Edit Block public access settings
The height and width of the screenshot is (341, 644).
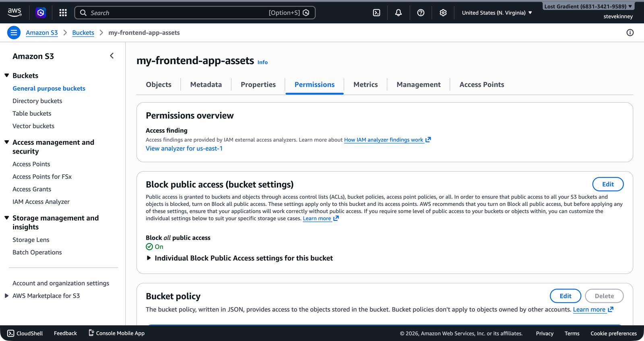[x=608, y=184]
